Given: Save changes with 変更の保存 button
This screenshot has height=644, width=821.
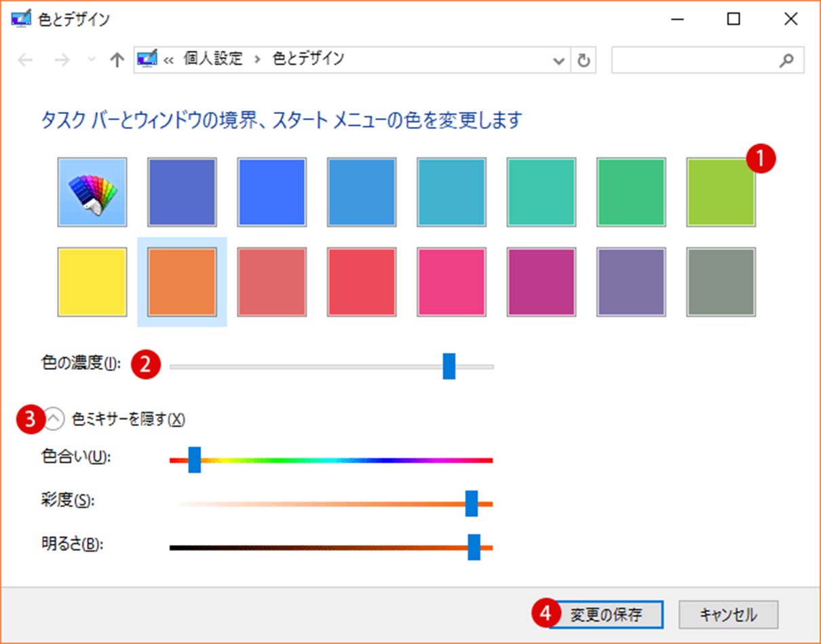Looking at the screenshot, I should tap(605, 615).
